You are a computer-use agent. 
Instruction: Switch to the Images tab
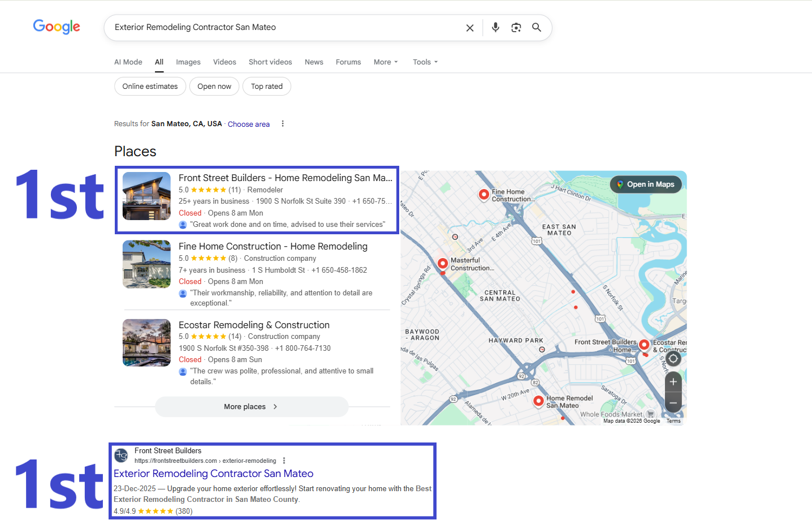tap(188, 62)
